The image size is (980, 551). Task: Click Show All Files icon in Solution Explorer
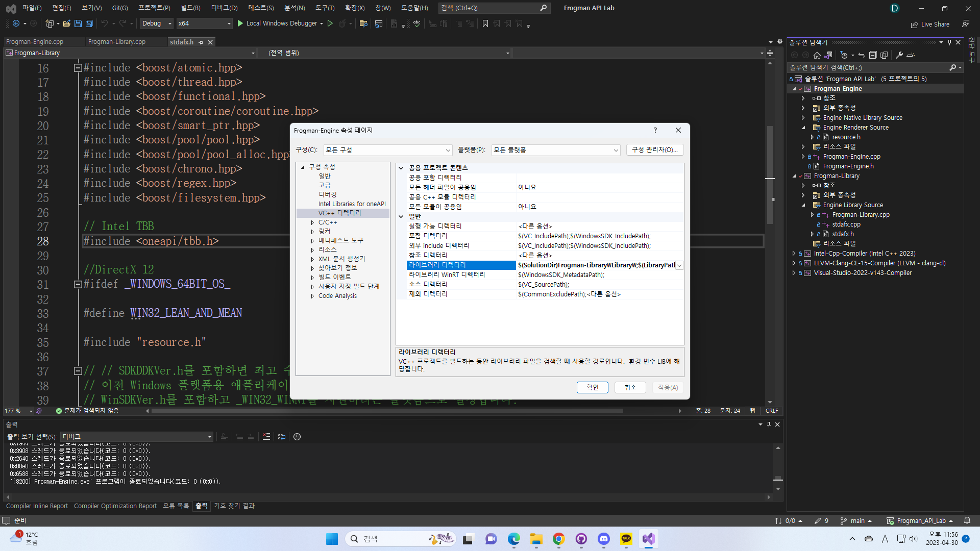click(884, 55)
